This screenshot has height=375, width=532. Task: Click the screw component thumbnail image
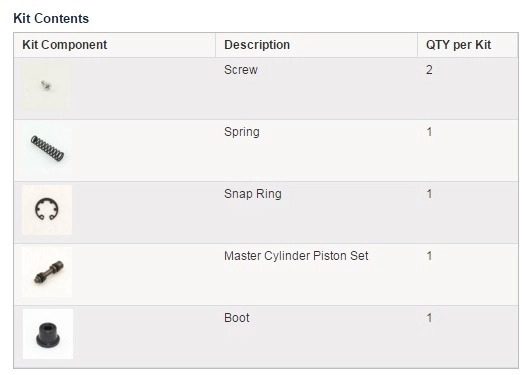click(47, 86)
